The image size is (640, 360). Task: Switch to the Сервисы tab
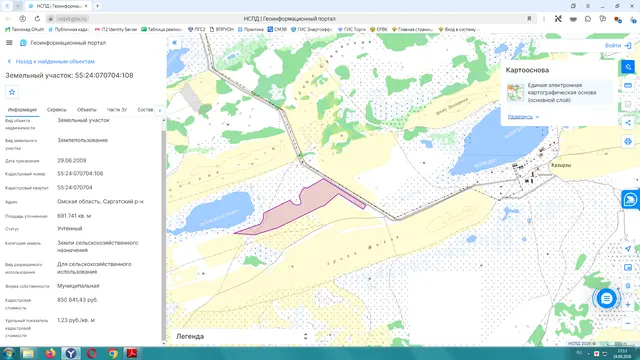pyautogui.click(x=57, y=110)
